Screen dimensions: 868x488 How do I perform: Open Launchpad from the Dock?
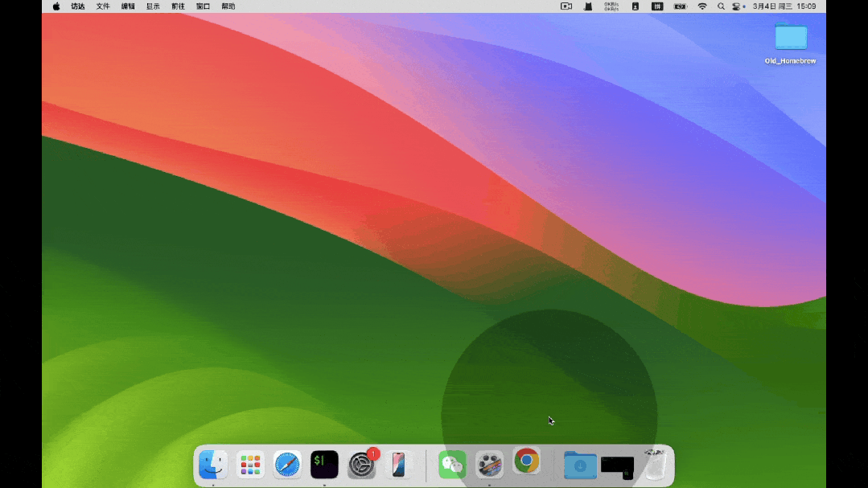tap(250, 465)
